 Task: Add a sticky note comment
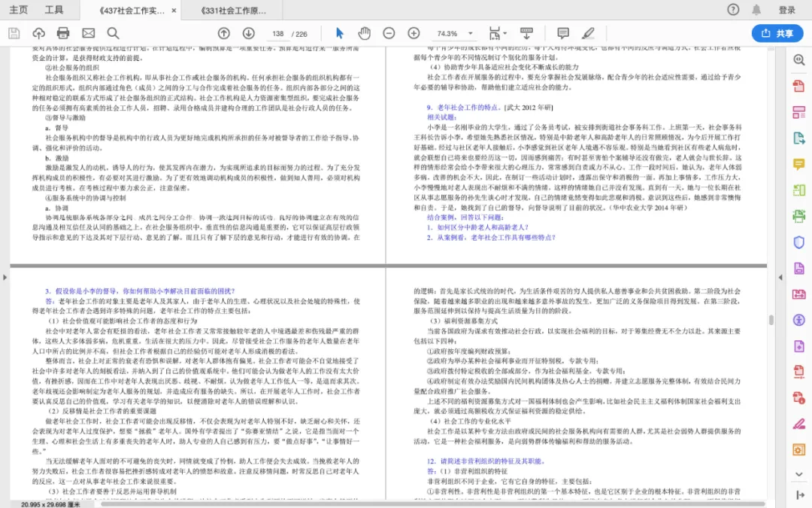563,33
